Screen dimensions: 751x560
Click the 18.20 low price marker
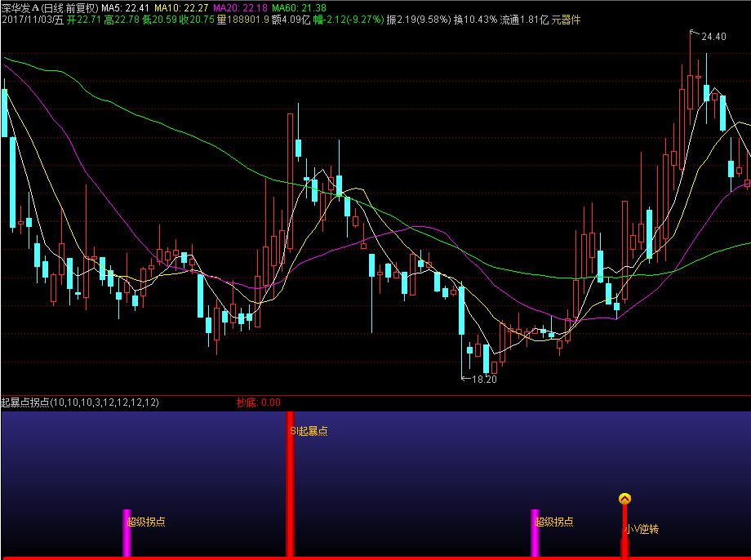484,380
